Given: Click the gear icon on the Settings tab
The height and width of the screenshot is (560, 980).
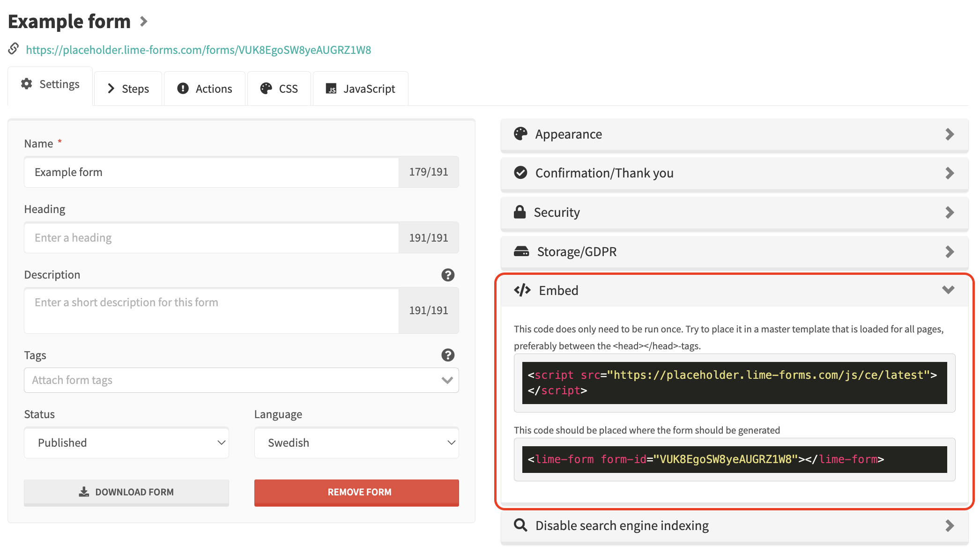Looking at the screenshot, I should tap(27, 85).
